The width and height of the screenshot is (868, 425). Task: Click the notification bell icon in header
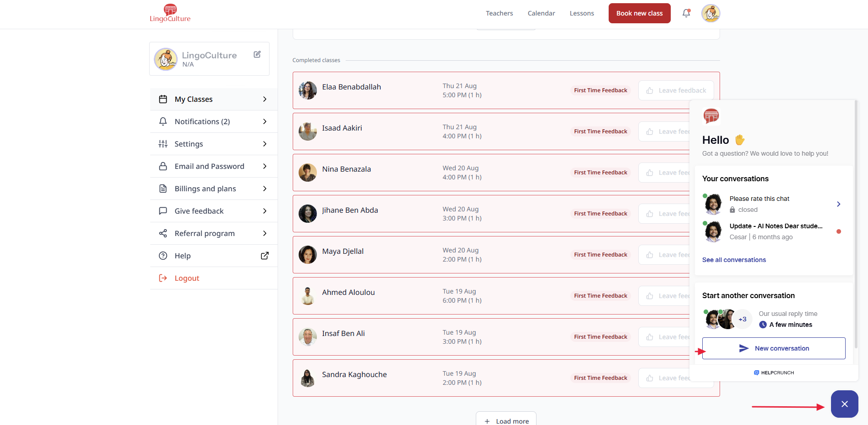pyautogui.click(x=686, y=13)
